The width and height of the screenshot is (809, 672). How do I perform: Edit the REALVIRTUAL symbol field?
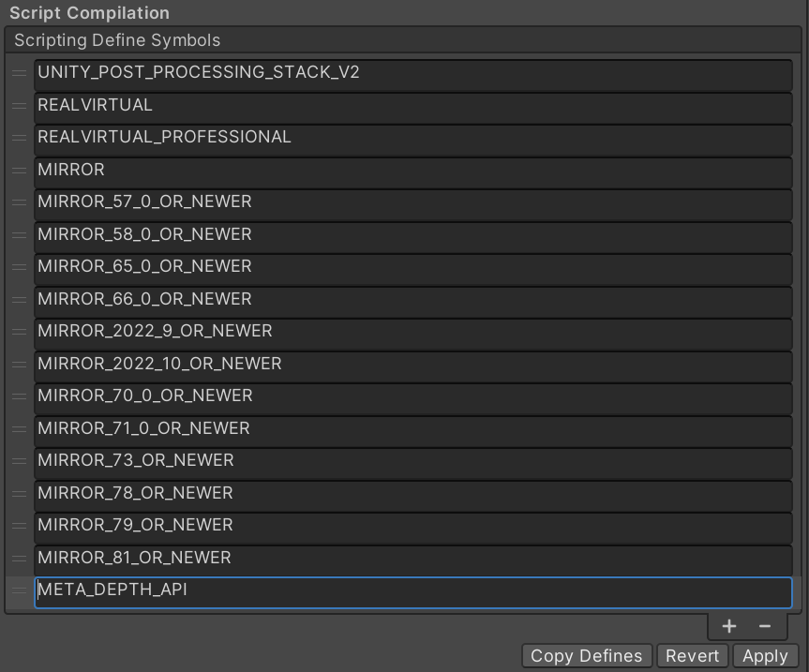412,106
